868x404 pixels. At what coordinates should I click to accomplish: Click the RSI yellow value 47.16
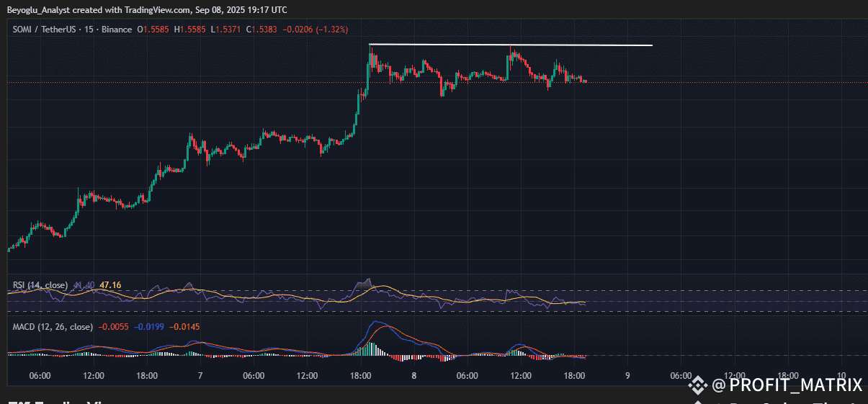(x=109, y=285)
